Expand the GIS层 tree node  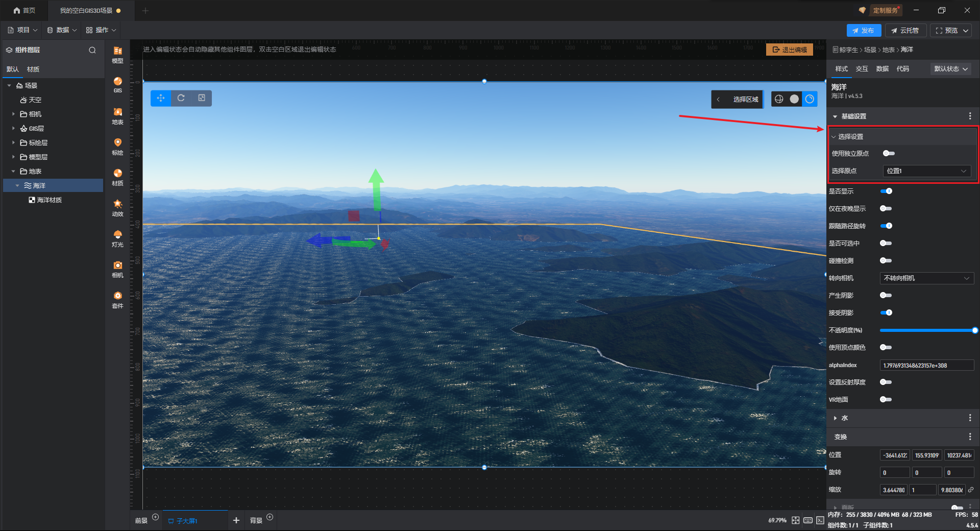[13, 129]
